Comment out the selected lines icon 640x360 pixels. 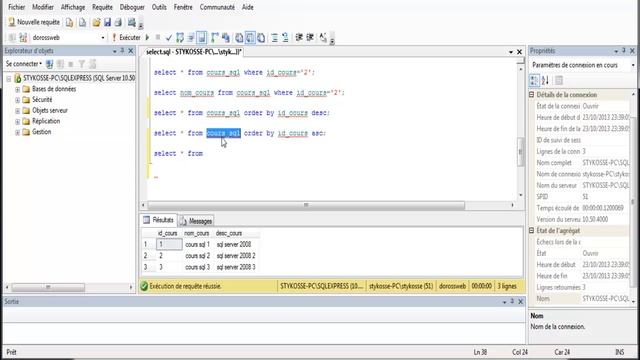click(x=275, y=38)
